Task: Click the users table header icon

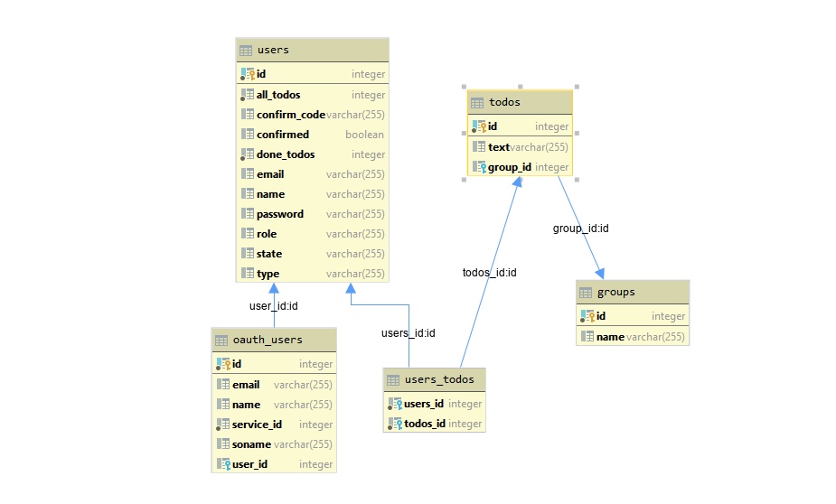Action: 246,51
